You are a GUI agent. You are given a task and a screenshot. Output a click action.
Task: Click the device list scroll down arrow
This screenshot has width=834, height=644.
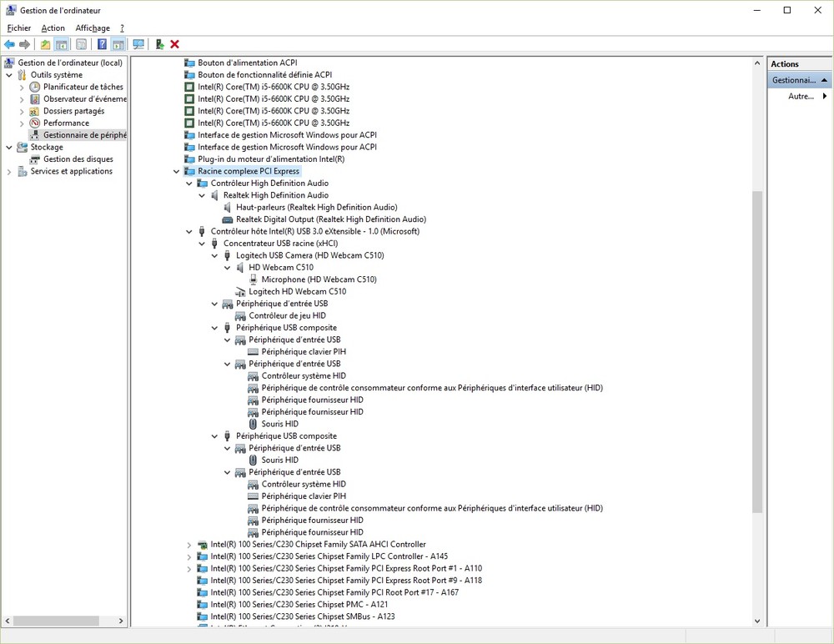coord(757,621)
